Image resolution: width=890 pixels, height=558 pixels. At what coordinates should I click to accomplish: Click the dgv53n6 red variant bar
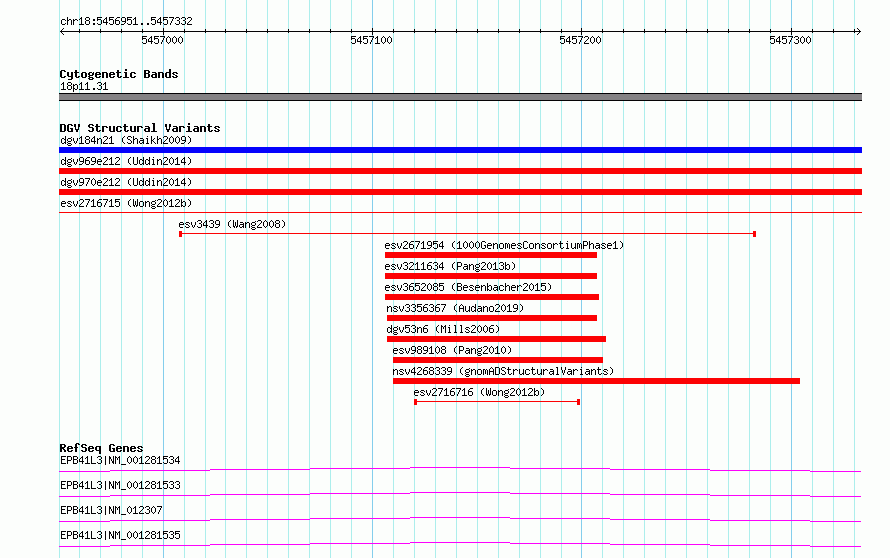pyautogui.click(x=497, y=339)
